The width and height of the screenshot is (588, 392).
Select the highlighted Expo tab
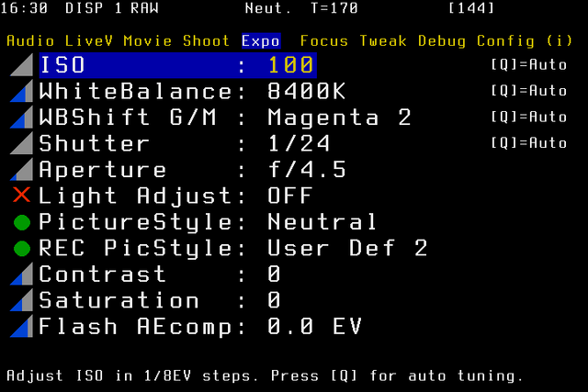tap(261, 40)
